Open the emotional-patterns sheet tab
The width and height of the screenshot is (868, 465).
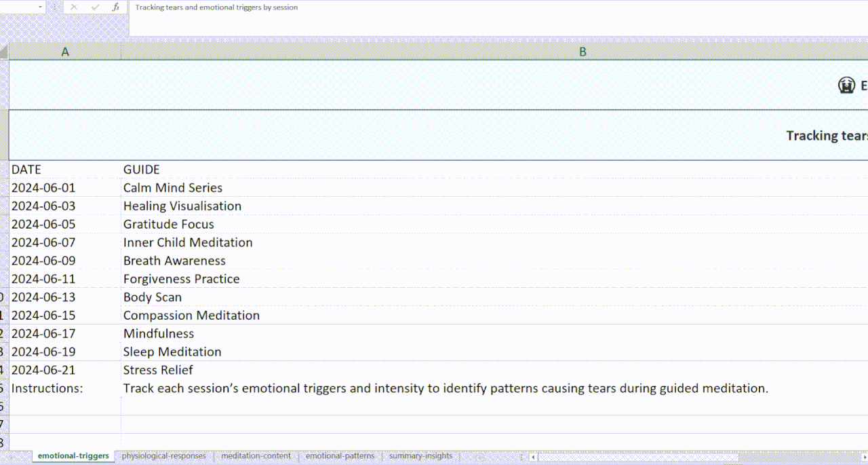[340, 456]
